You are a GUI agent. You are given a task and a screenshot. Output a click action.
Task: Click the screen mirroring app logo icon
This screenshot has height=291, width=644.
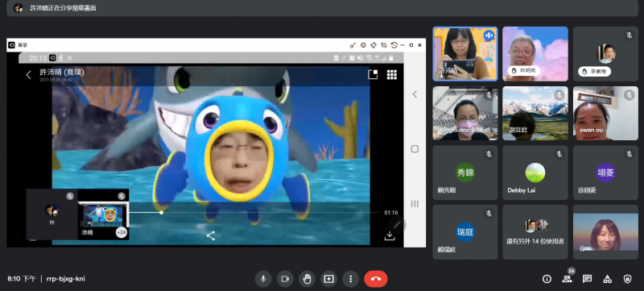[x=11, y=45]
